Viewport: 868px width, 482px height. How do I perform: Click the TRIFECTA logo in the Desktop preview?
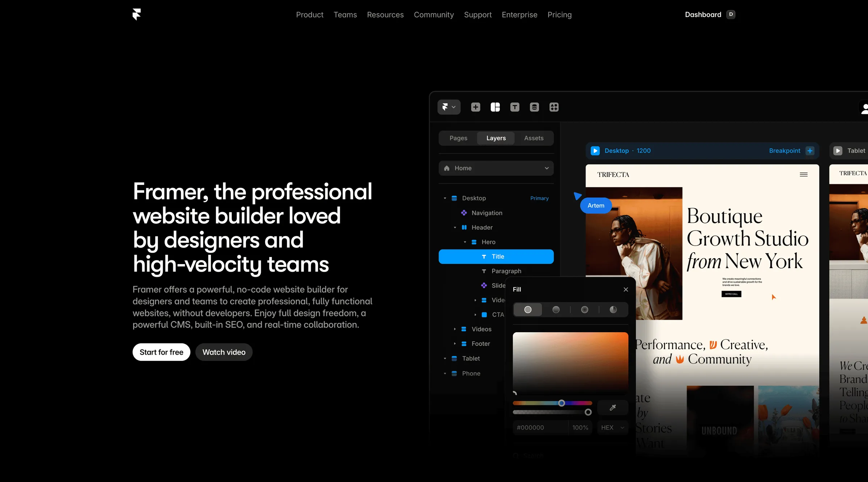point(613,175)
